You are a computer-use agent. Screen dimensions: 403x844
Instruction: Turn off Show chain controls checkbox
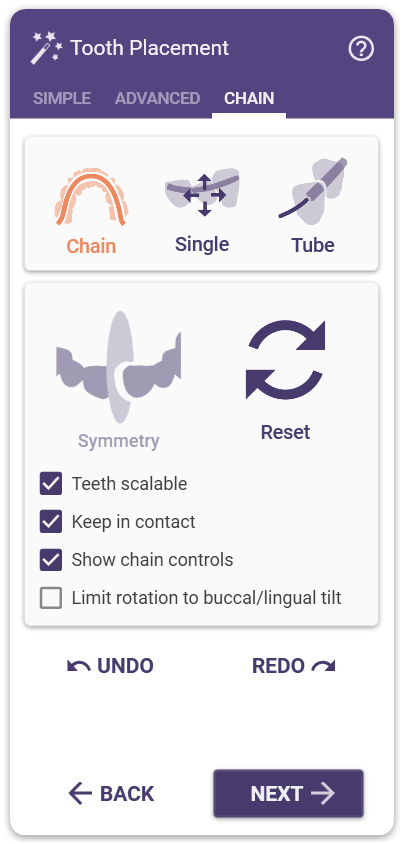pyautogui.click(x=51, y=560)
